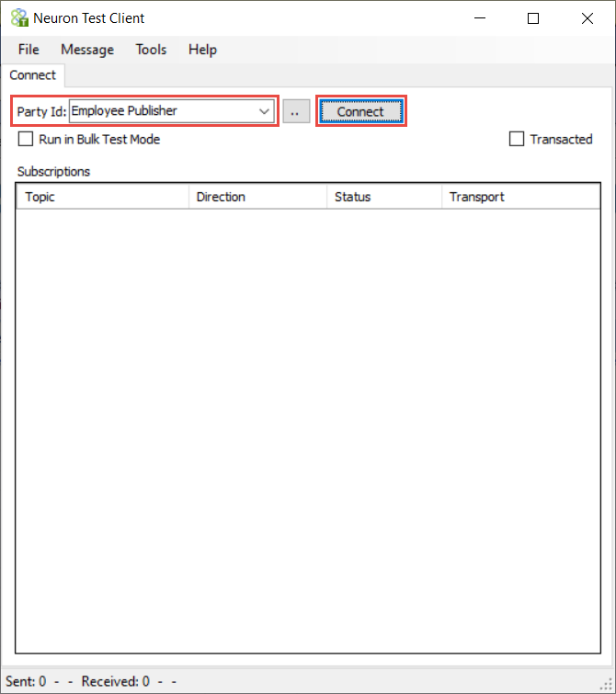616x694 pixels.
Task: Close the Neuron Test Client window
Action: pyautogui.click(x=587, y=18)
